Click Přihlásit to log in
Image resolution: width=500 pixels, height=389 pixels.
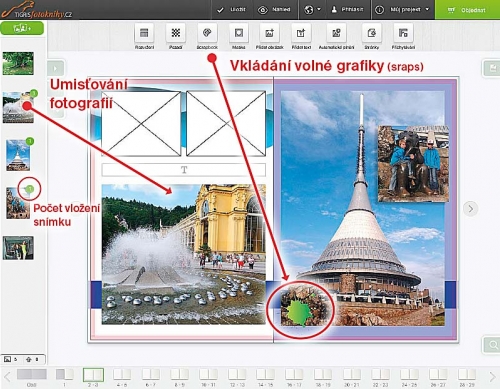click(x=347, y=10)
